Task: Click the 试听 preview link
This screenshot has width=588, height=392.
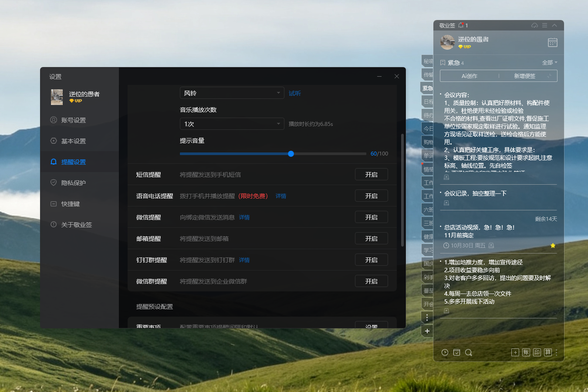Action: pyautogui.click(x=294, y=93)
